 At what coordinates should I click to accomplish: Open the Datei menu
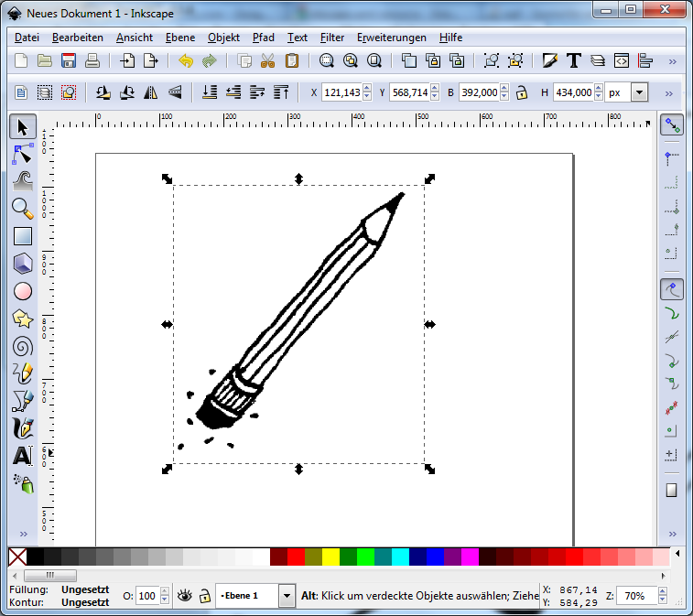[x=27, y=38]
